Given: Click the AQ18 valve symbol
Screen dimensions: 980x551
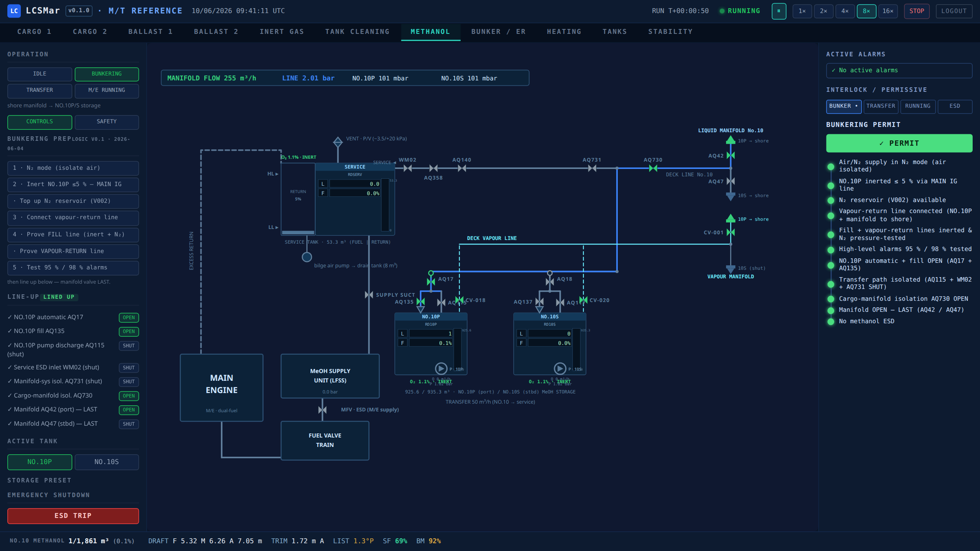Looking at the screenshot, I should tap(550, 282).
